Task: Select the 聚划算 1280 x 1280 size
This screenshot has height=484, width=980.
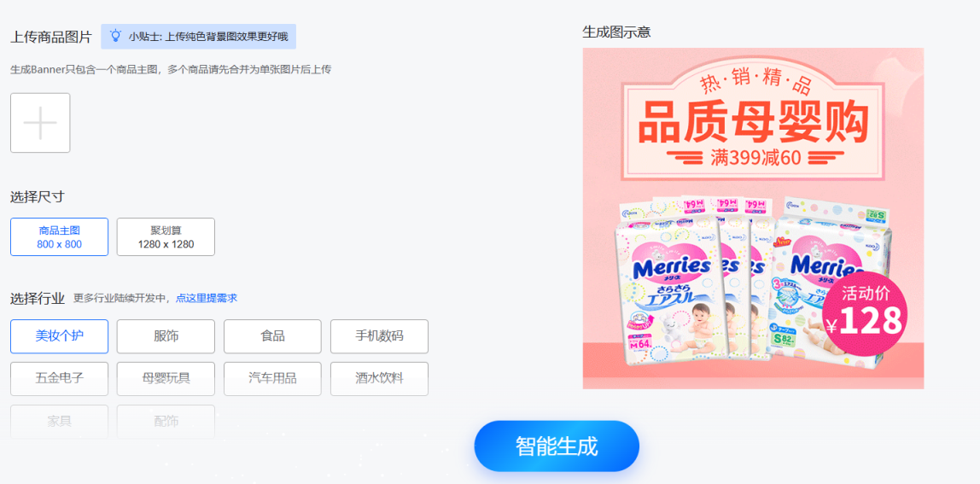Action: [x=166, y=237]
